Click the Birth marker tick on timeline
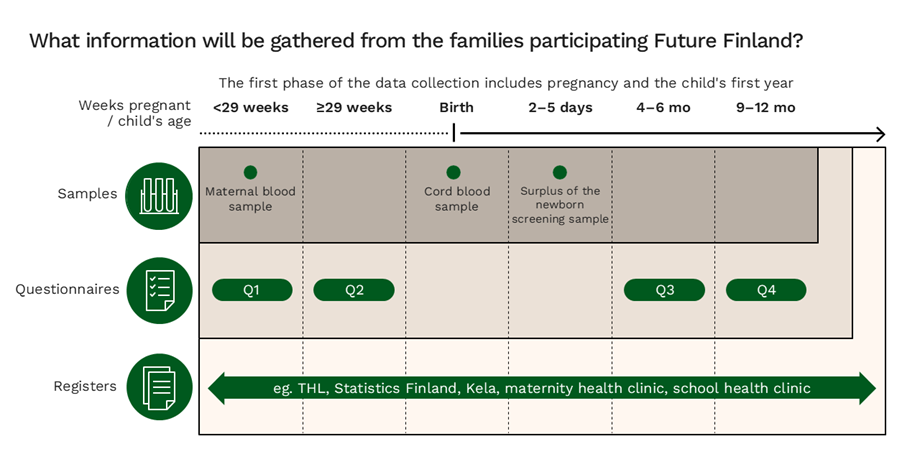The image size is (920, 449). [x=455, y=133]
